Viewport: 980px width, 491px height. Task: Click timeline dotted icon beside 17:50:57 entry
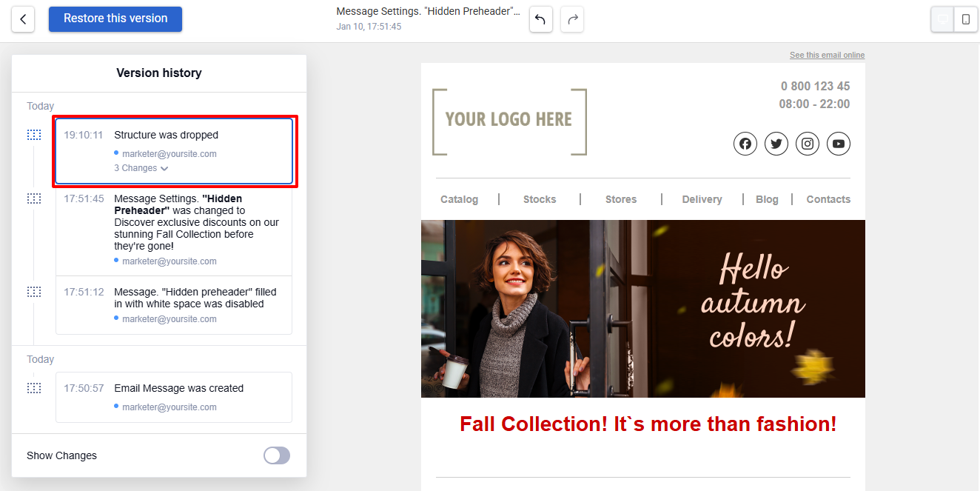34,388
